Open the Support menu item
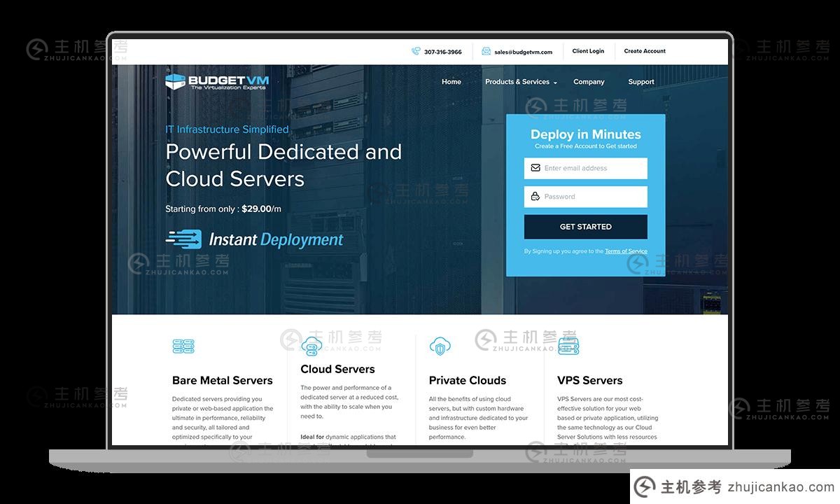This screenshot has height=504, width=840. coord(641,82)
